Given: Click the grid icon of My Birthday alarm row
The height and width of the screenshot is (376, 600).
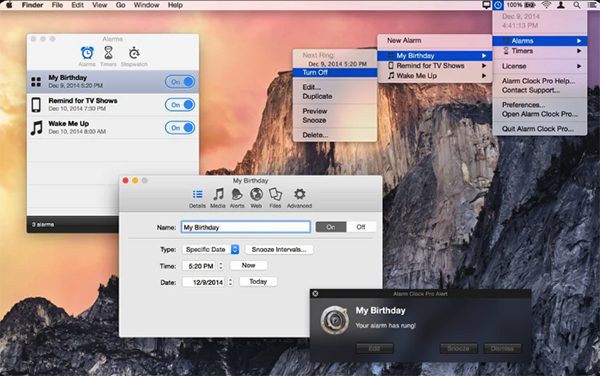Looking at the screenshot, I should [x=36, y=82].
